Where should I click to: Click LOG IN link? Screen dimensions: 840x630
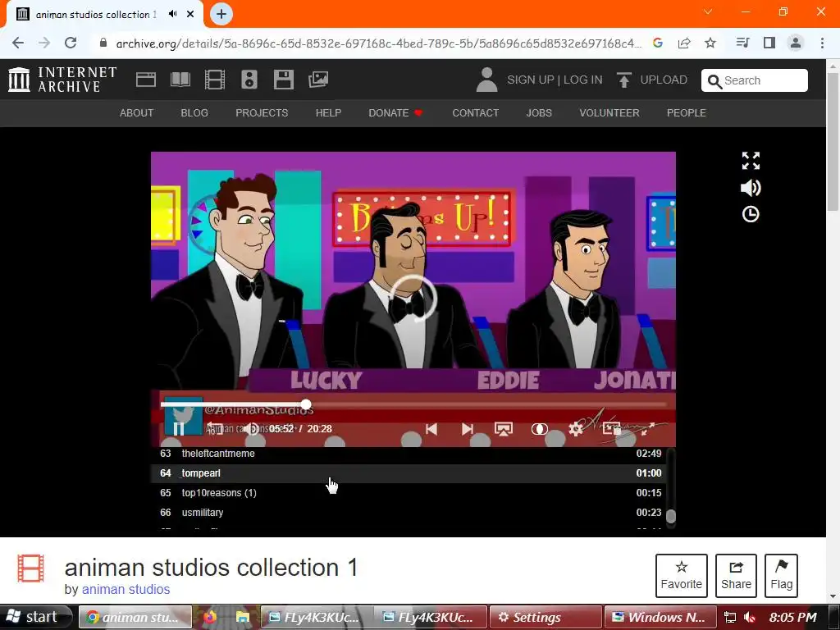tap(583, 80)
